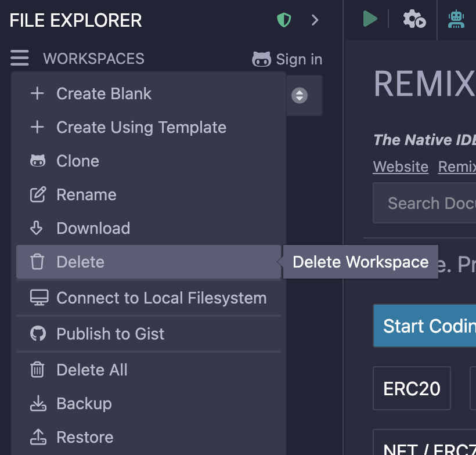Click Delete in workspace menu
476x455 pixels.
(149, 262)
